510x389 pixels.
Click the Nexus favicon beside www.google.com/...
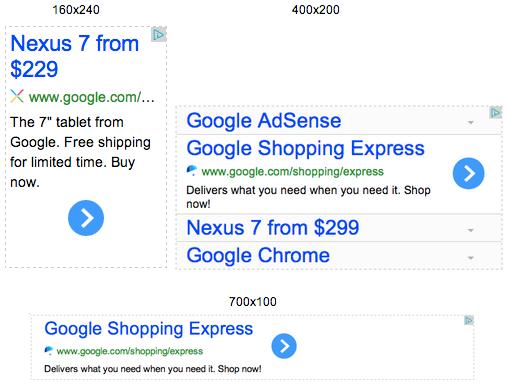(x=17, y=96)
